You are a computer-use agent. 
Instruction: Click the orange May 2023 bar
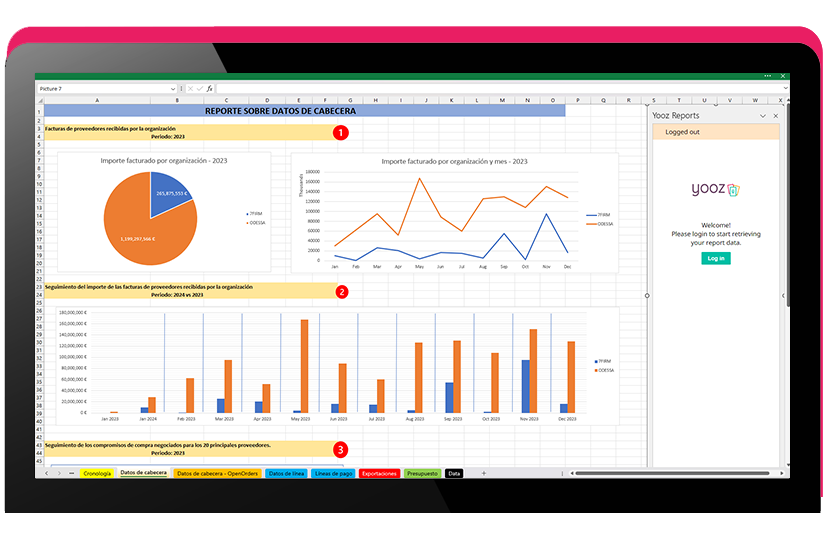304,366
